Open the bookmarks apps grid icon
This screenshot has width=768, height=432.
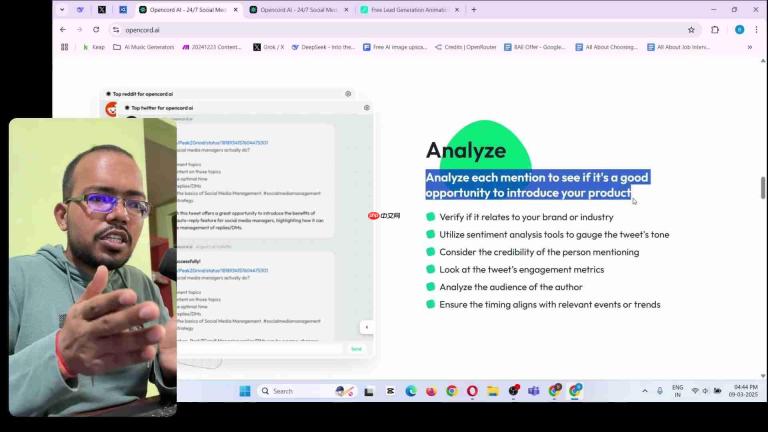[65, 47]
